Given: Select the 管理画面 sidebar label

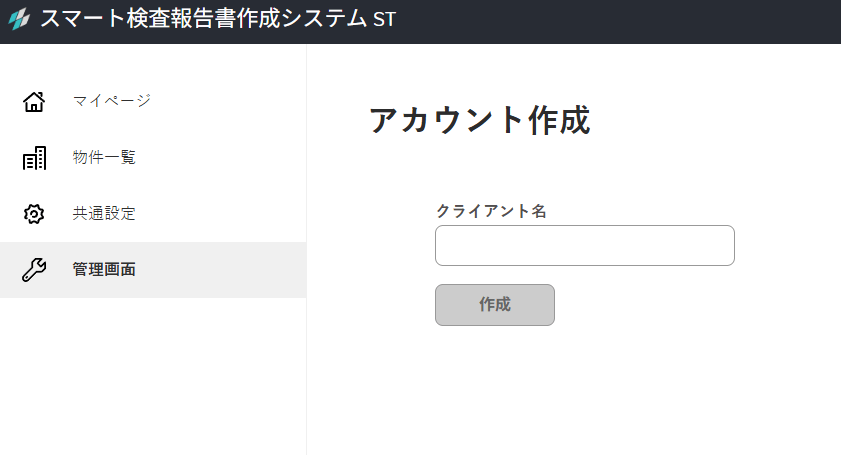Looking at the screenshot, I should [104, 270].
